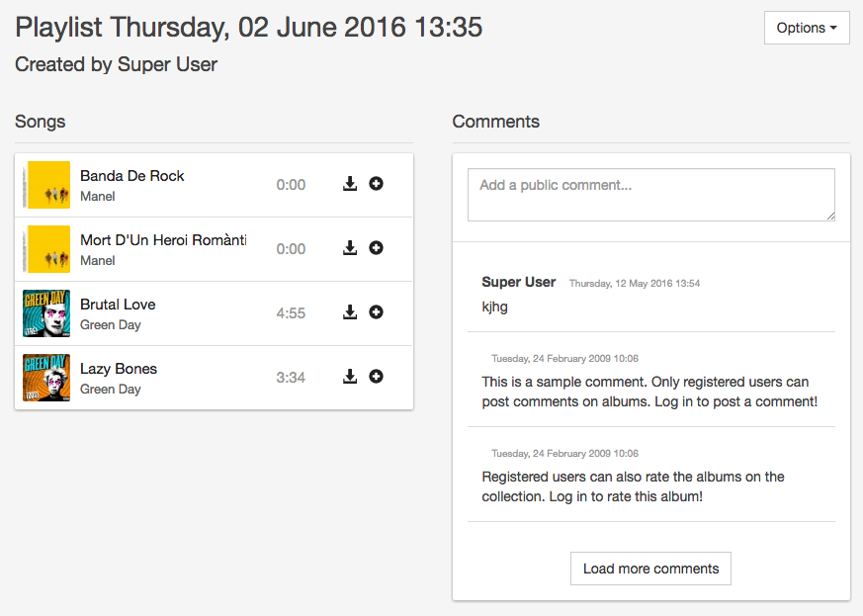Add Banda De Rock via plus icon
The height and width of the screenshot is (616, 863).
point(376,184)
